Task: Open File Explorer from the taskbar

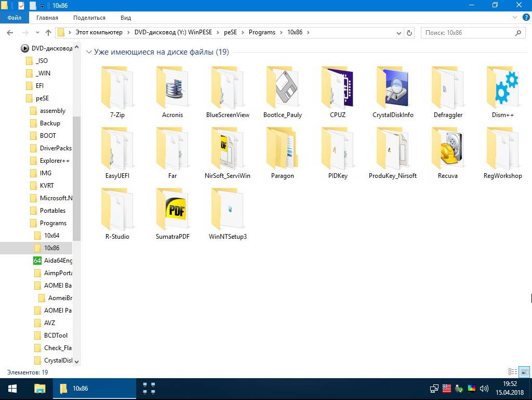Action: [39, 389]
